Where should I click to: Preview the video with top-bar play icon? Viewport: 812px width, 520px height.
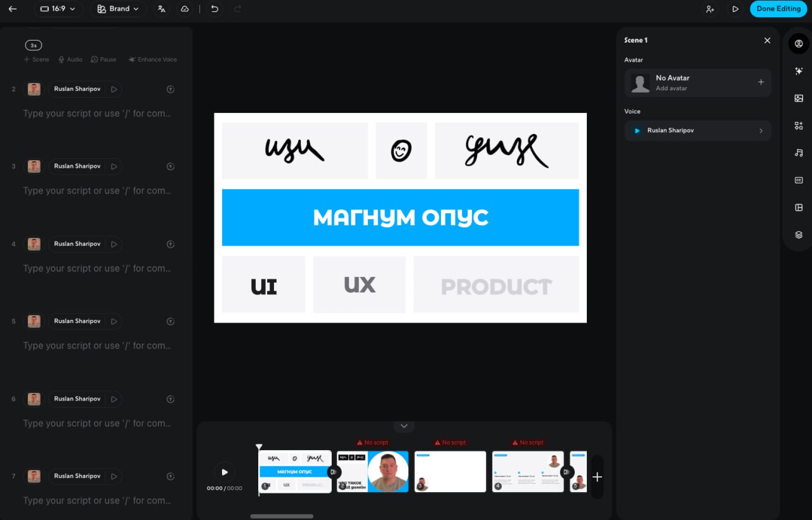[x=735, y=9]
